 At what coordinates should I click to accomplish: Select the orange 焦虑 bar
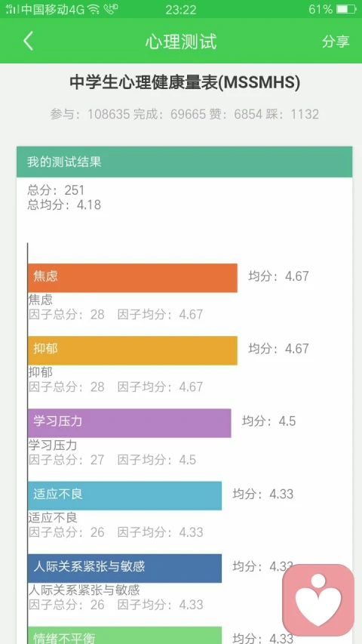pyautogui.click(x=133, y=278)
